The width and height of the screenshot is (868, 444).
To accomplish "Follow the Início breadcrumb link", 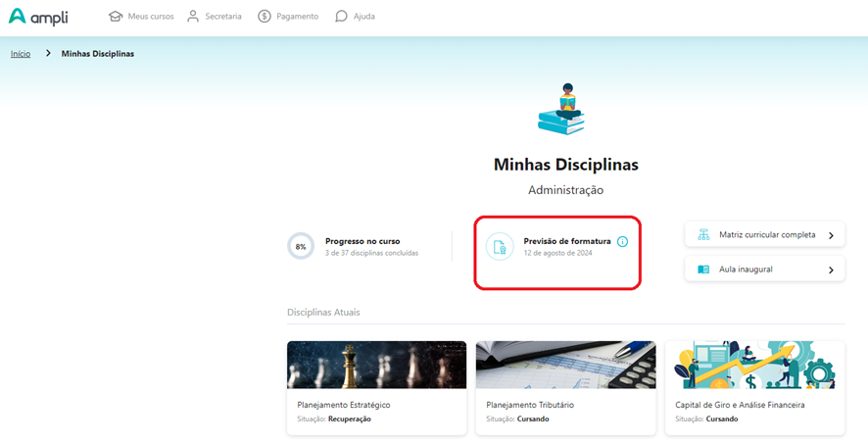I will [21, 54].
